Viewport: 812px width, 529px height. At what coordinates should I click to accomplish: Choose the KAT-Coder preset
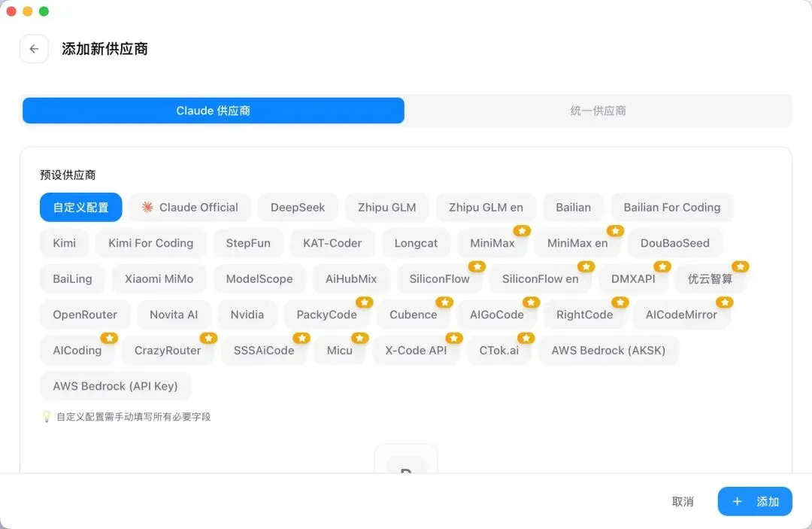pyautogui.click(x=332, y=243)
